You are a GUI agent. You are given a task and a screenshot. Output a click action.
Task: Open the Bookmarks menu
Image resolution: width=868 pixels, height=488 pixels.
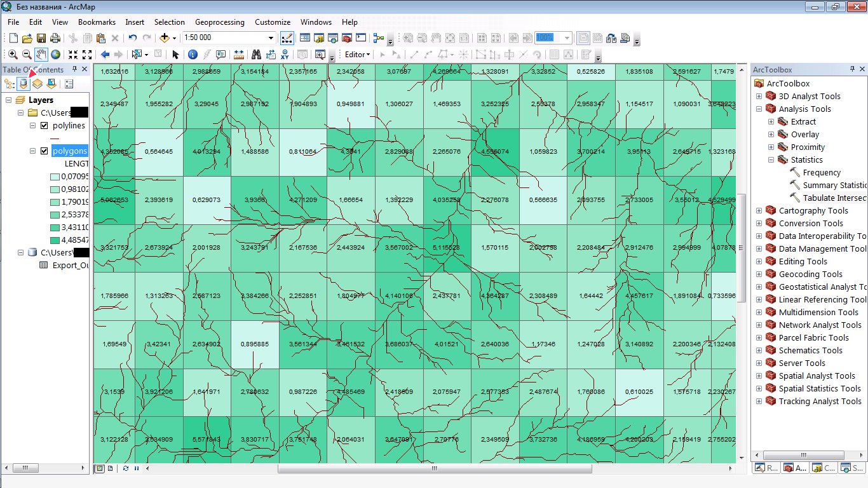pos(97,22)
